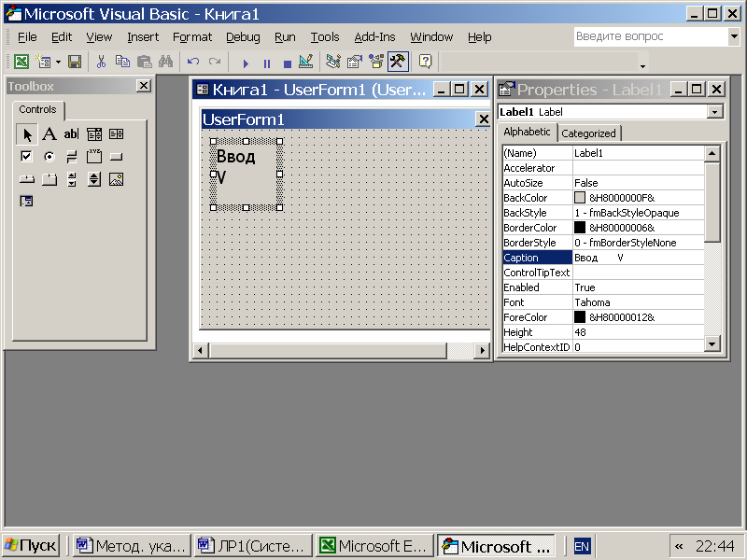The width and height of the screenshot is (747, 560).
Task: Open the Label1 object selector dropdown
Action: coord(714,112)
